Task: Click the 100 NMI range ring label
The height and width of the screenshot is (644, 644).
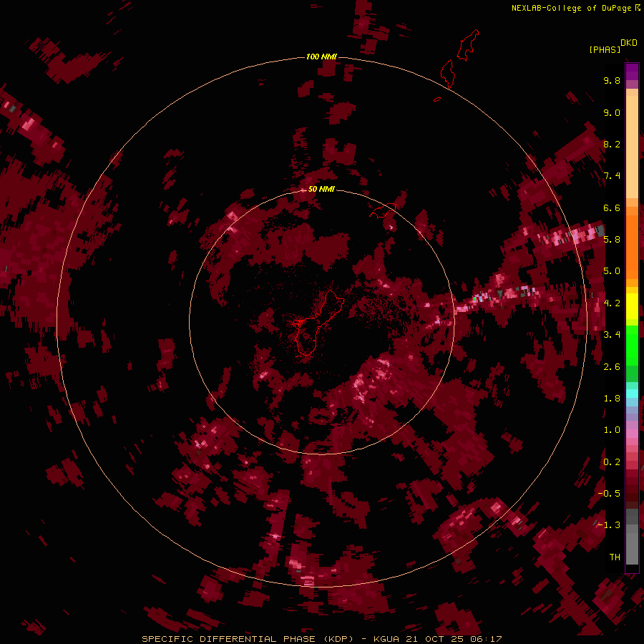Action: 321,57
